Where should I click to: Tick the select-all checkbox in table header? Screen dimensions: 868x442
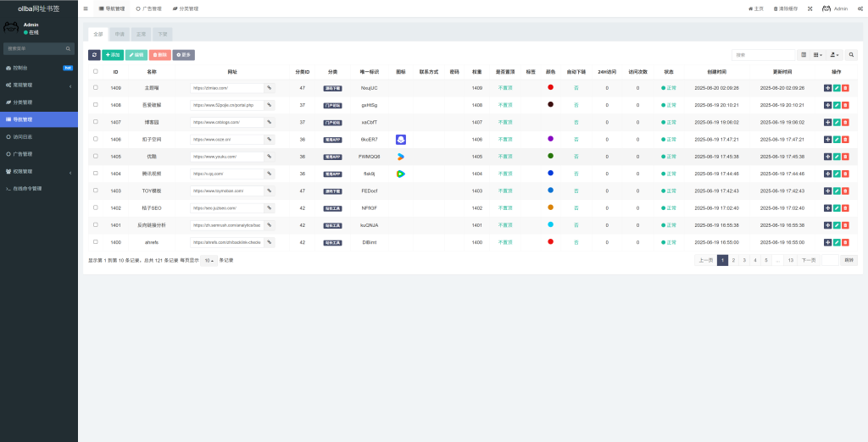[95, 72]
